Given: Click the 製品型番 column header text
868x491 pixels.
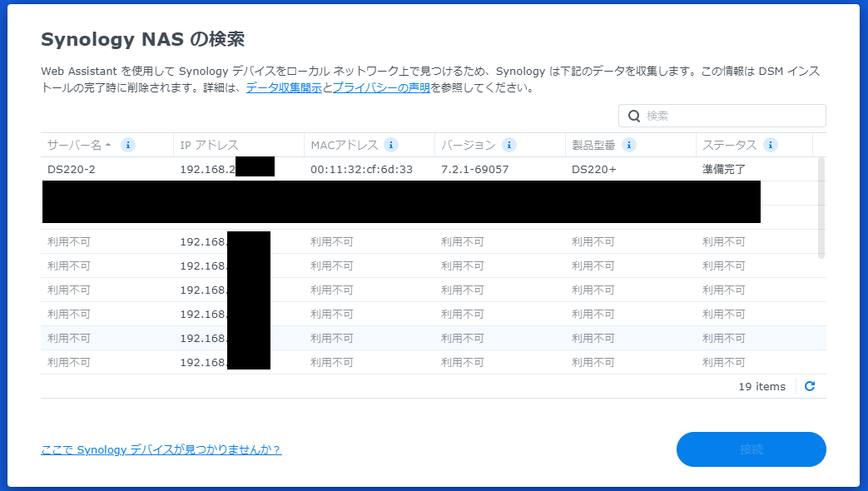Looking at the screenshot, I should (x=593, y=145).
